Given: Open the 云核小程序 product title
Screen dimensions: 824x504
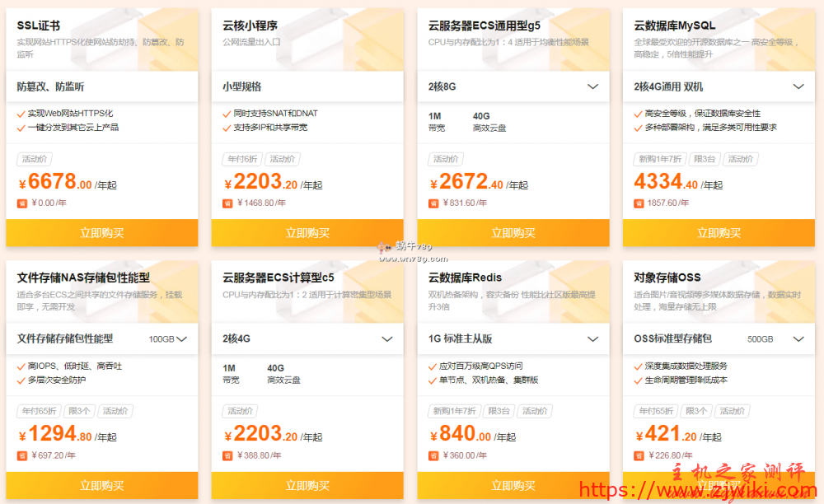Looking at the screenshot, I should click(250, 26).
